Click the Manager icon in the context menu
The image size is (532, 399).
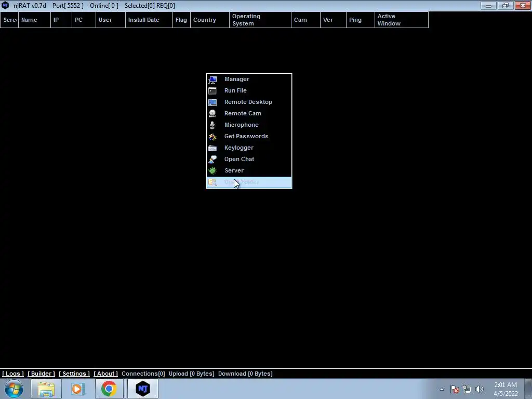212,79
